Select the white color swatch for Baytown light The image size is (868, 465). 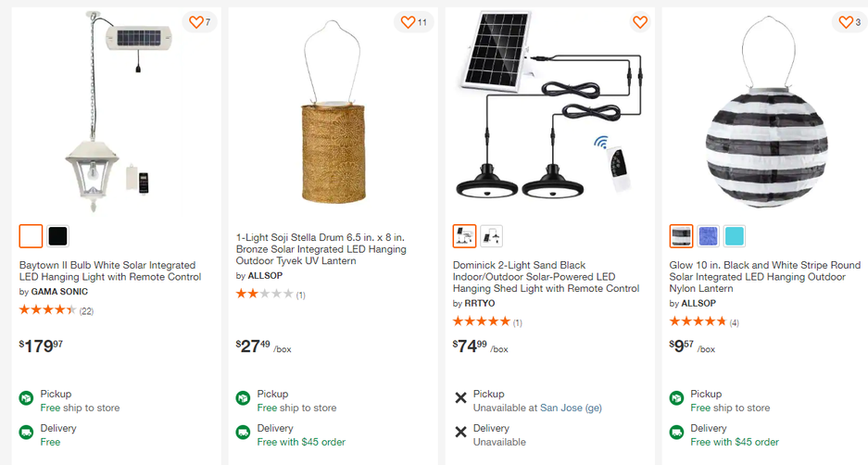pos(31,236)
